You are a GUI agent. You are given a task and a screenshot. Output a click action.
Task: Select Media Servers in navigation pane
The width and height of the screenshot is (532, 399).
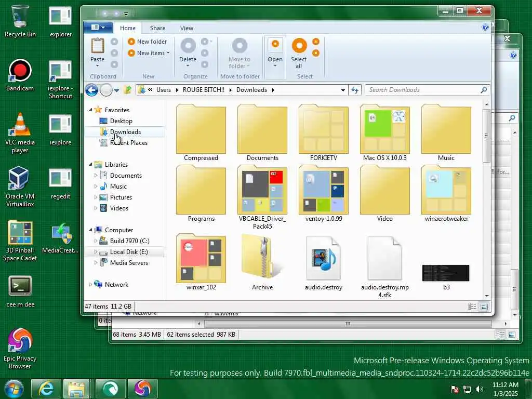(129, 262)
